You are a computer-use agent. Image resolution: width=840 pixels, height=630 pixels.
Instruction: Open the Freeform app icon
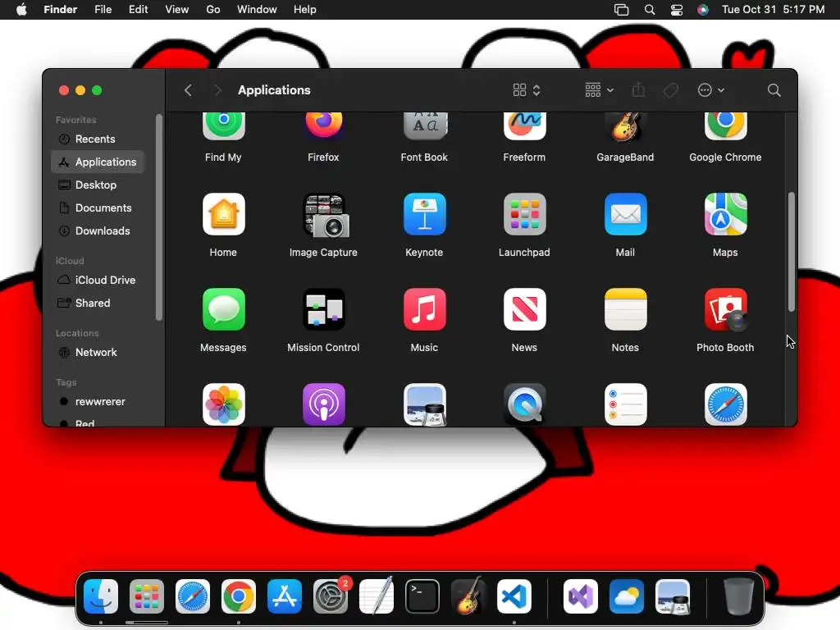coord(524,126)
